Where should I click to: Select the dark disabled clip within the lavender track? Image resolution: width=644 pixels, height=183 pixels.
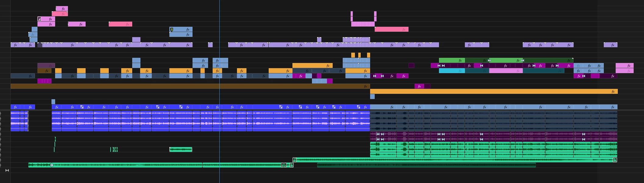pyautogui.click(x=40, y=45)
